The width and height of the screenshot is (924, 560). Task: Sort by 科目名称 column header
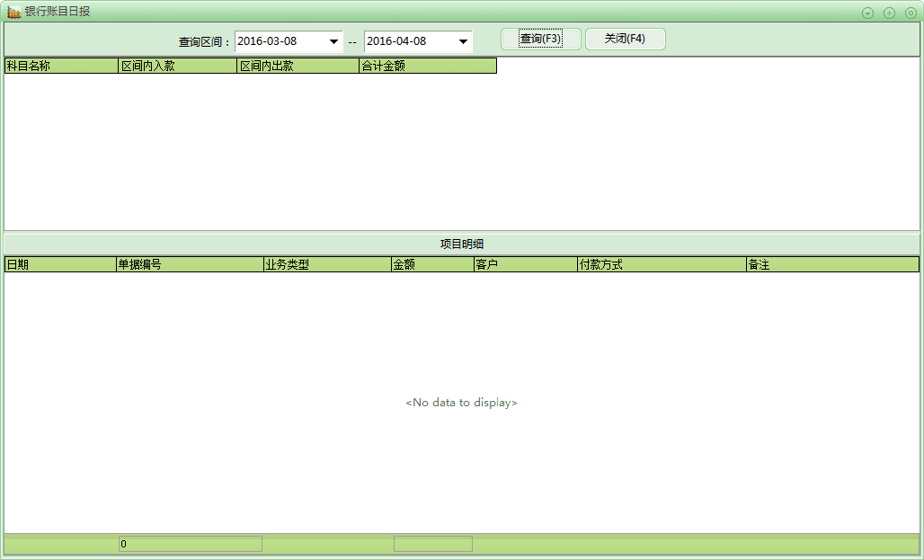[61, 66]
